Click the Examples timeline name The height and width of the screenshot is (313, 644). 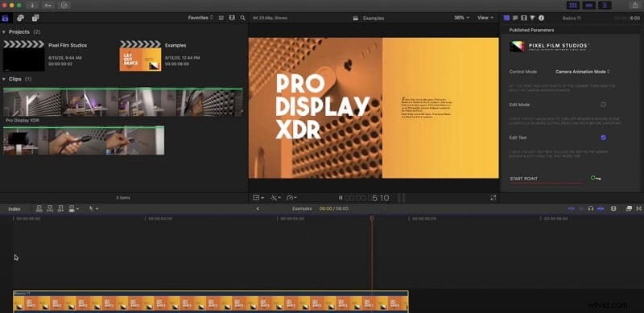tap(302, 208)
